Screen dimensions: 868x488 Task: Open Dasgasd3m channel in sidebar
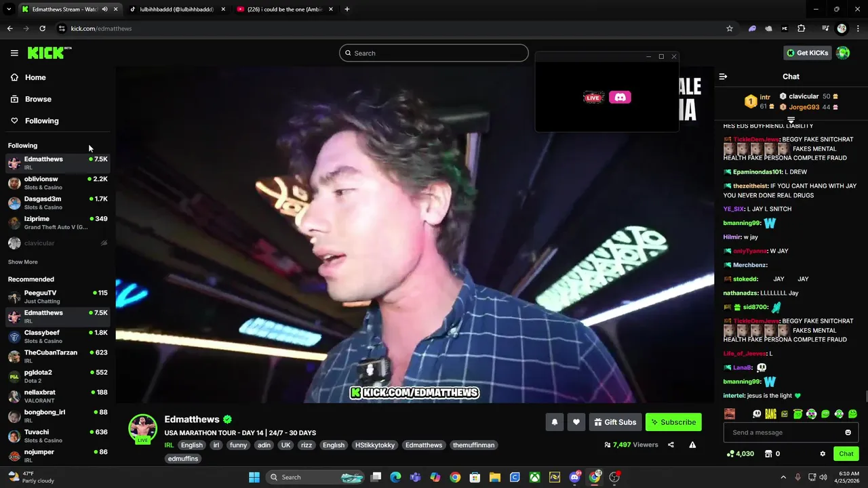click(58, 203)
